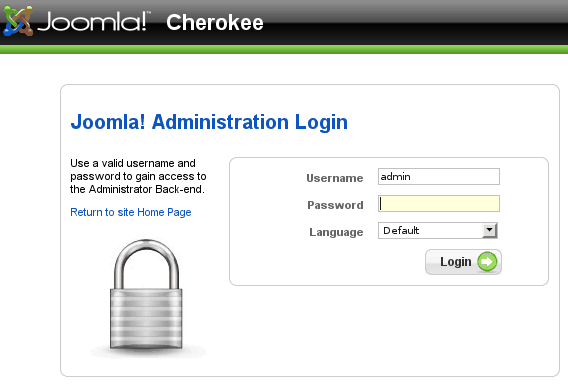Click the Joomla! wordmark text in header
568x386 pixels.
93,22
